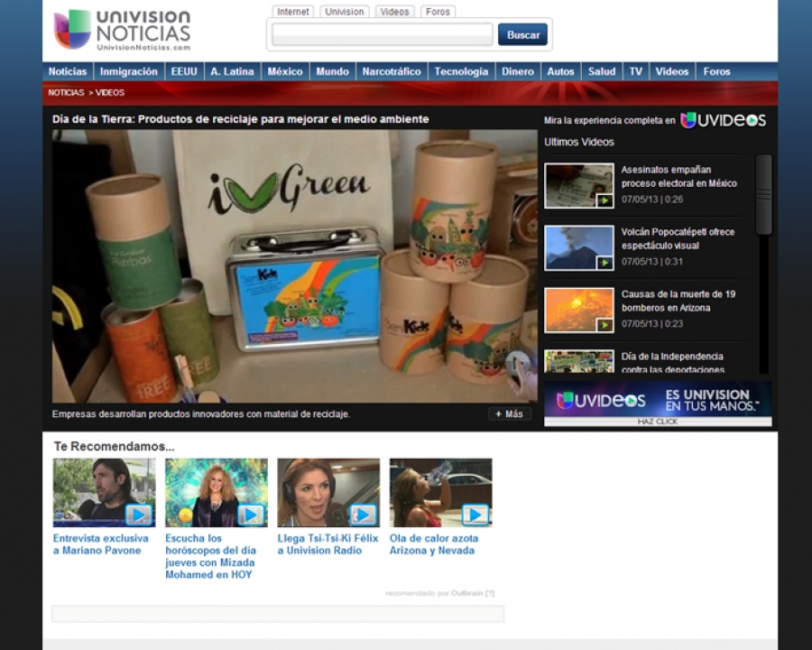
Task: Click the NOTICIAS breadcrumb link
Action: click(x=66, y=93)
